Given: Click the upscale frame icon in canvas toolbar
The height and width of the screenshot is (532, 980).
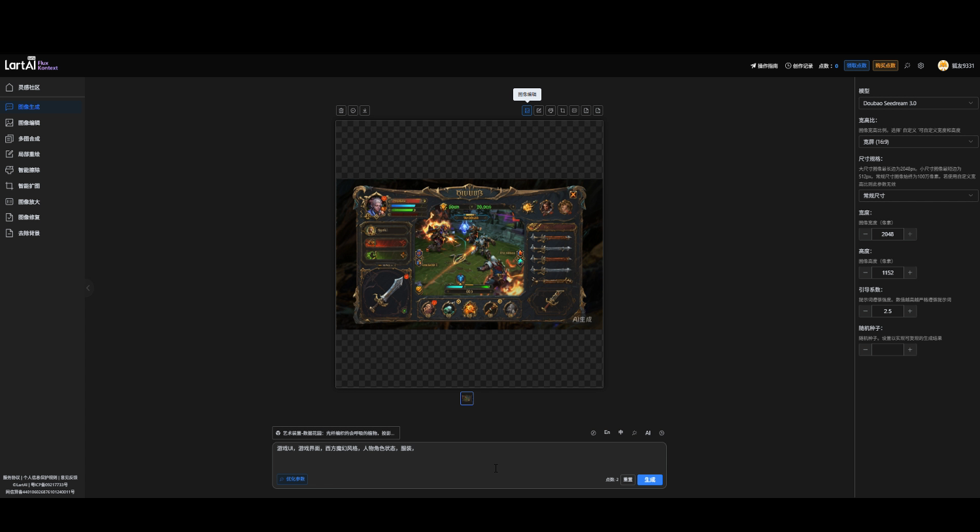Looking at the screenshot, I should click(x=574, y=110).
